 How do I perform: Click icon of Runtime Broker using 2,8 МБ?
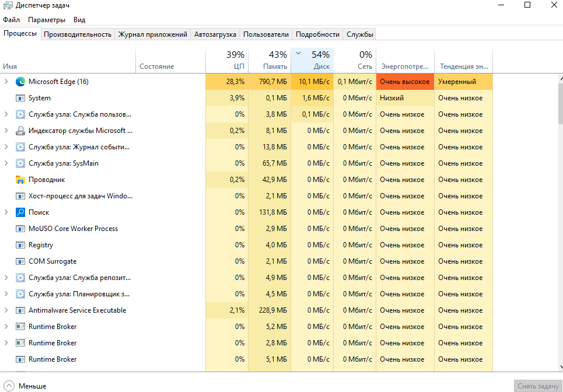[x=20, y=343]
